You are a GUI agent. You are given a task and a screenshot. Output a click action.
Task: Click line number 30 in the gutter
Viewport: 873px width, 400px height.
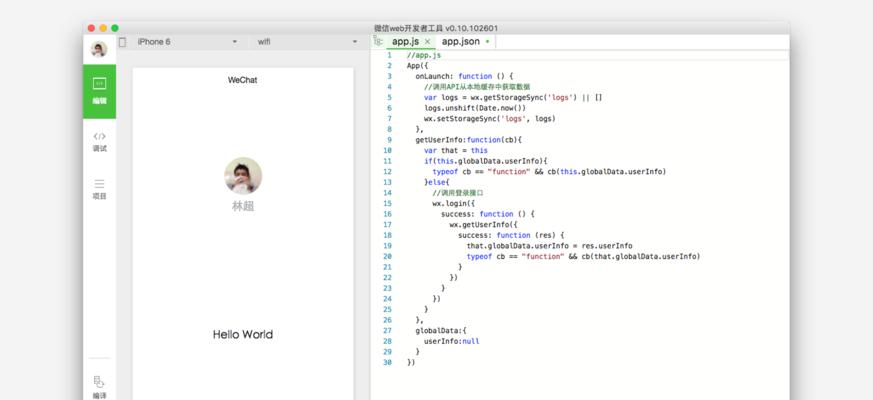click(x=388, y=362)
